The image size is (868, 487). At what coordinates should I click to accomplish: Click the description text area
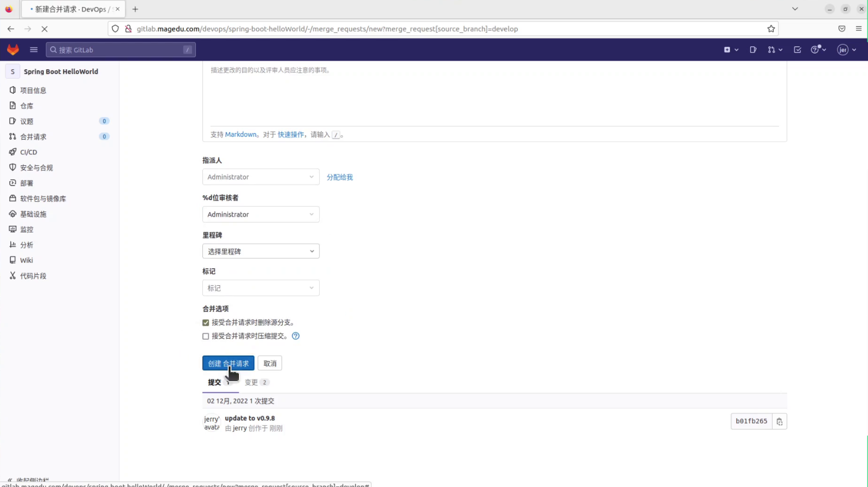[494, 93]
